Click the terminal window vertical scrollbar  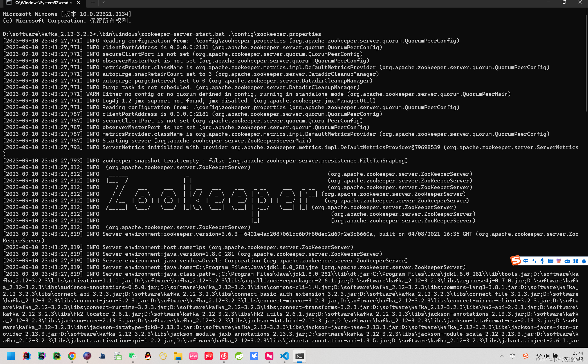pyautogui.click(x=586, y=63)
